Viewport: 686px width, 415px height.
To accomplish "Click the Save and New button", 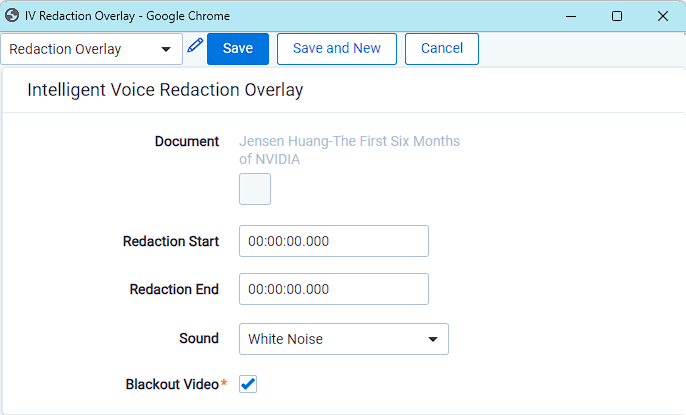I will tap(337, 49).
